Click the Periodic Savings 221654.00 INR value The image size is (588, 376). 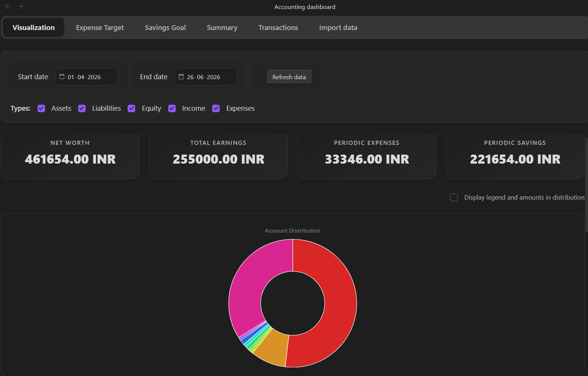(515, 159)
